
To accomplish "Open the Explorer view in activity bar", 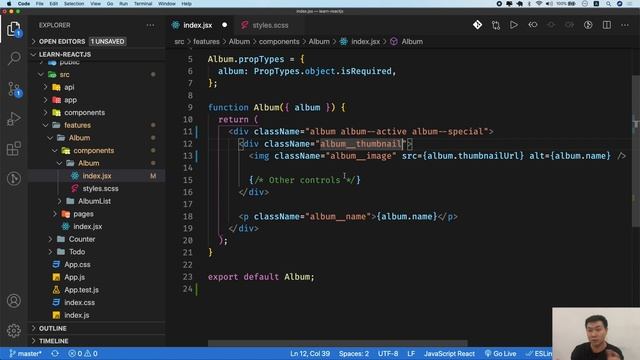I will pos(13,29).
